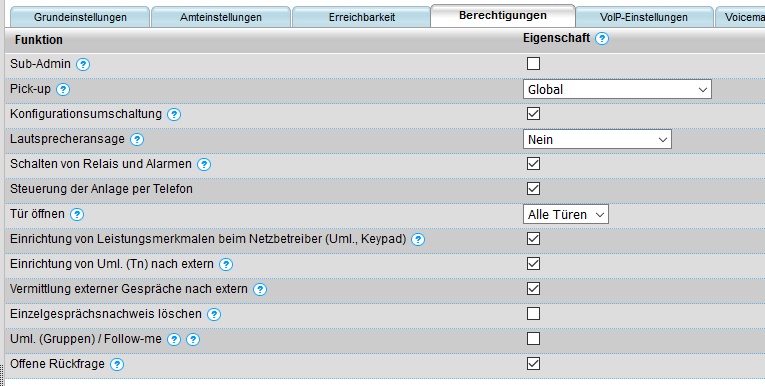
Task: Click the Konfigurationsumschaltung label text
Action: pos(86,114)
